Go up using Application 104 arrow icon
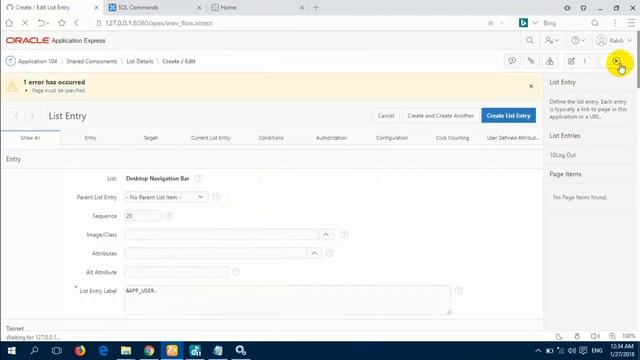Viewport: 640px width, 360px height. [11, 61]
